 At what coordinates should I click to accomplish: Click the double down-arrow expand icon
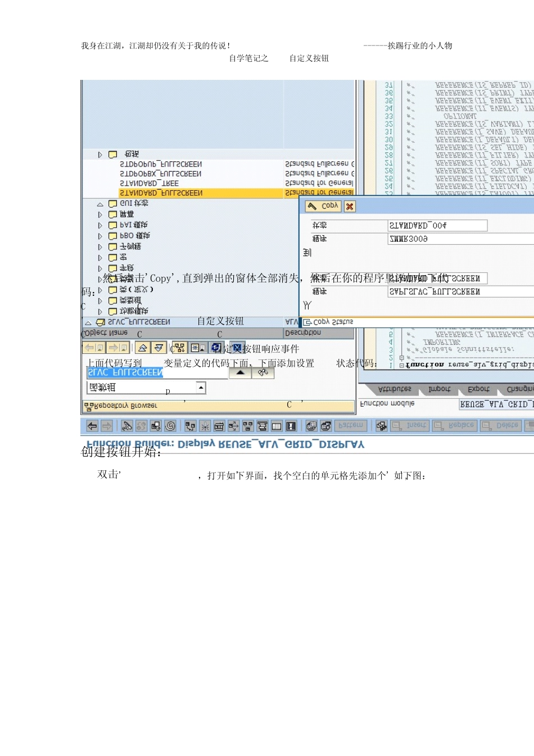pos(159,348)
